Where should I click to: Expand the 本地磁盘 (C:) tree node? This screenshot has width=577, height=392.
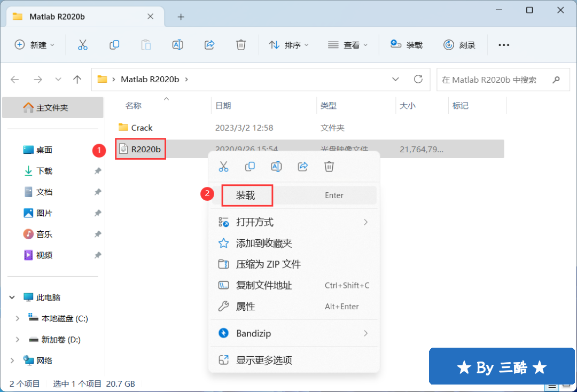coord(17,318)
